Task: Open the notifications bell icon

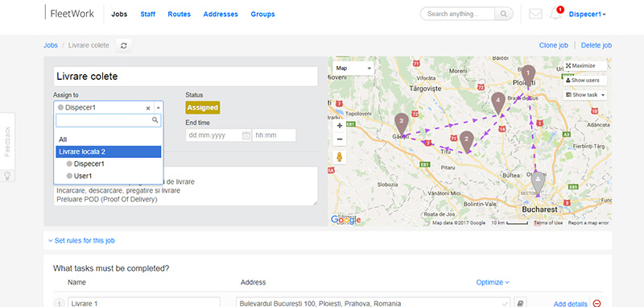Action: (555, 14)
